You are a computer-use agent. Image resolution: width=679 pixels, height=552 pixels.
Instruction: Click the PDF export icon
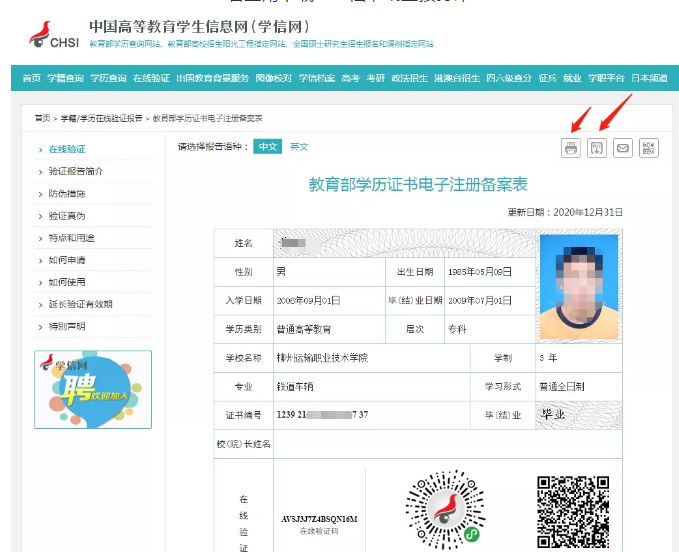point(649,148)
